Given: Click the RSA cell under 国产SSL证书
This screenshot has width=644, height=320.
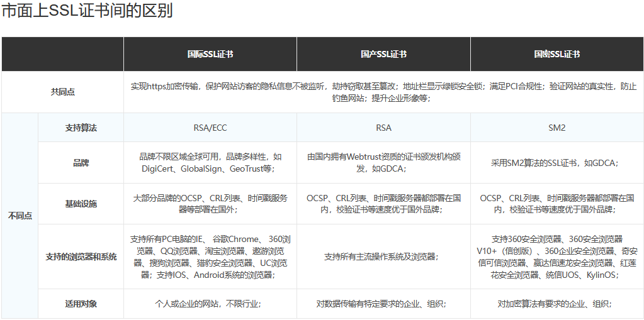Looking at the screenshot, I should [383, 128].
